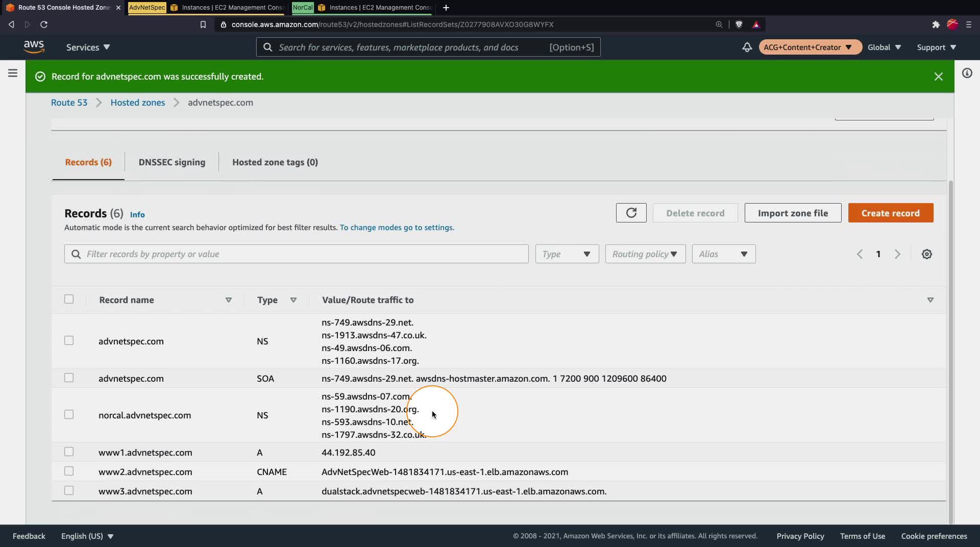Screen dimensions: 980x547
Task: Open the Alias filter dropdown
Action: pyautogui.click(x=723, y=254)
